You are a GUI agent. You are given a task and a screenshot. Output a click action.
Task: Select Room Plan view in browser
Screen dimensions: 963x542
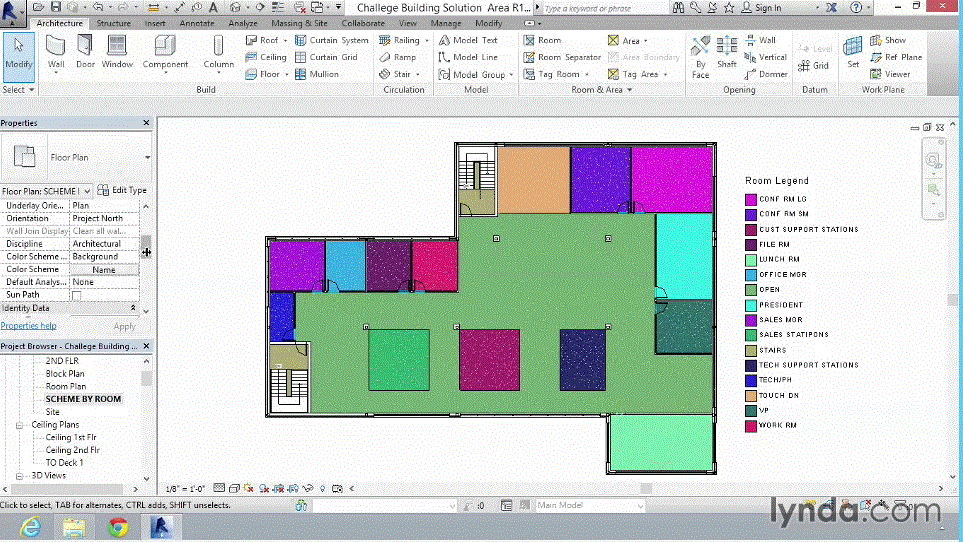(x=66, y=387)
